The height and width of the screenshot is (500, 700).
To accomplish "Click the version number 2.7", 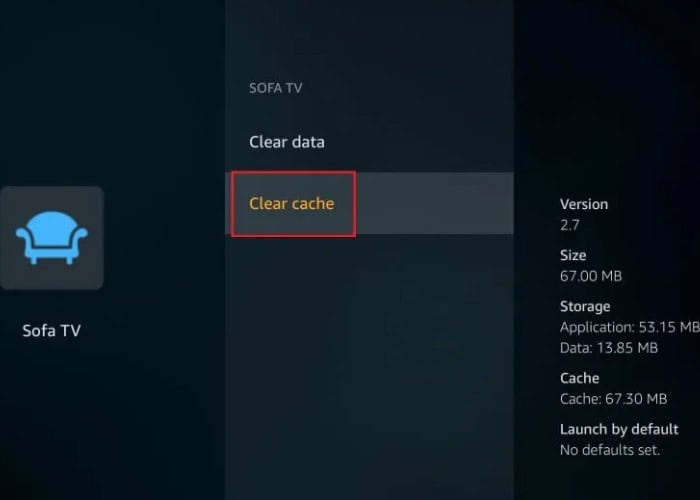I will click(570, 225).
